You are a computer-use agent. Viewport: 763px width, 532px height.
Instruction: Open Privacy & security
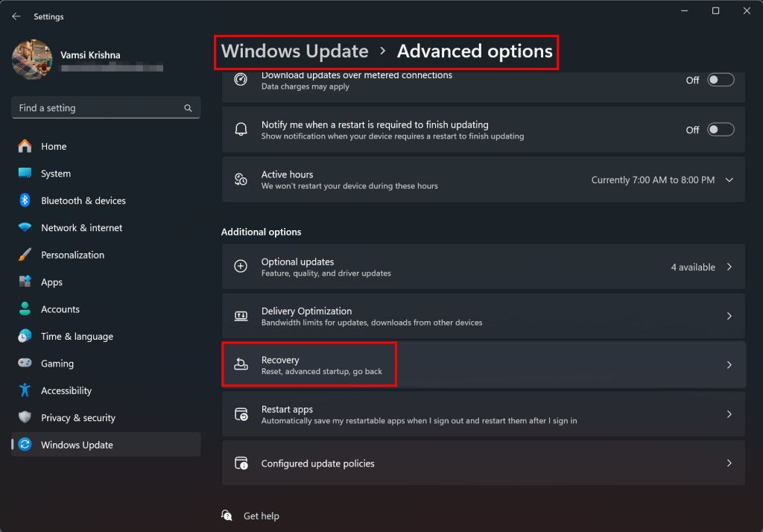pyautogui.click(x=106, y=417)
